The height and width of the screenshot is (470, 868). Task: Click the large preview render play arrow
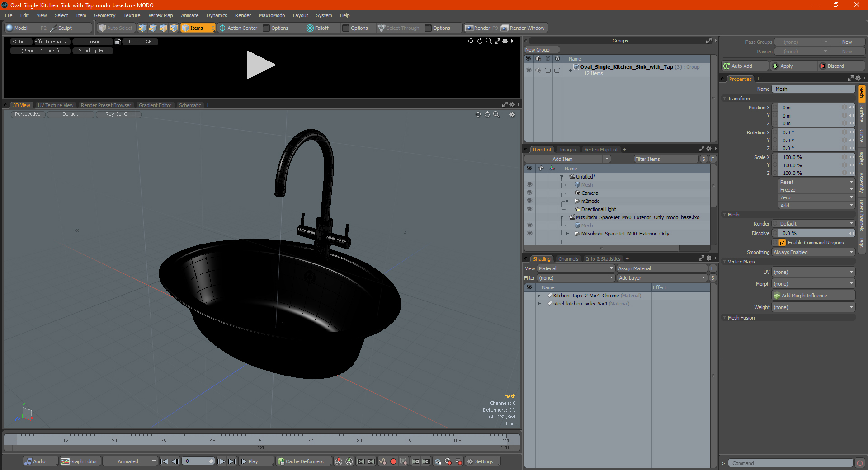pos(261,65)
